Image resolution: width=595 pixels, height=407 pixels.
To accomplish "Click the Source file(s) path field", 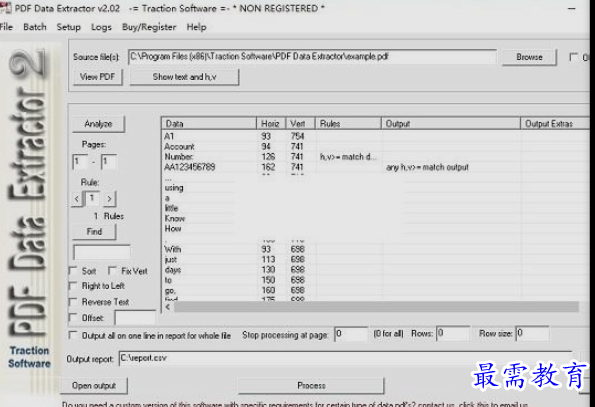I will 312,57.
